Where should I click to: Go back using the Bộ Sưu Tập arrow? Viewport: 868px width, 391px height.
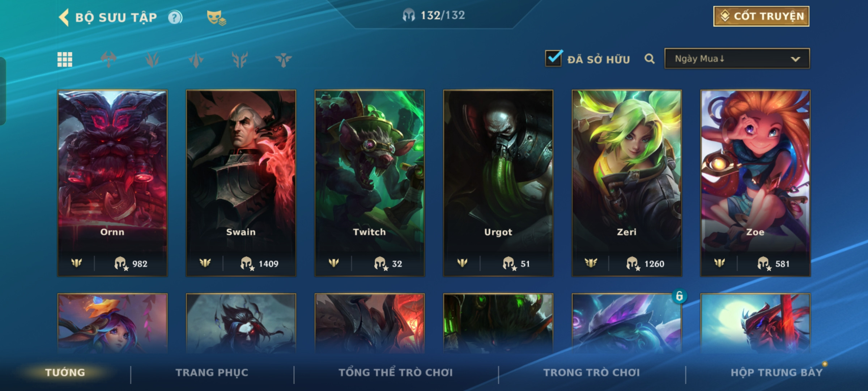pyautogui.click(x=64, y=17)
